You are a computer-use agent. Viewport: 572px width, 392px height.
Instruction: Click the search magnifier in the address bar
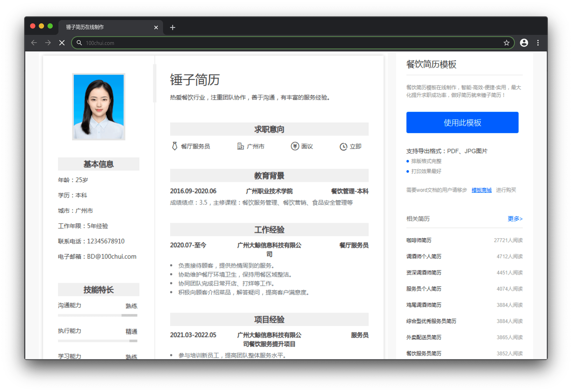pyautogui.click(x=79, y=43)
